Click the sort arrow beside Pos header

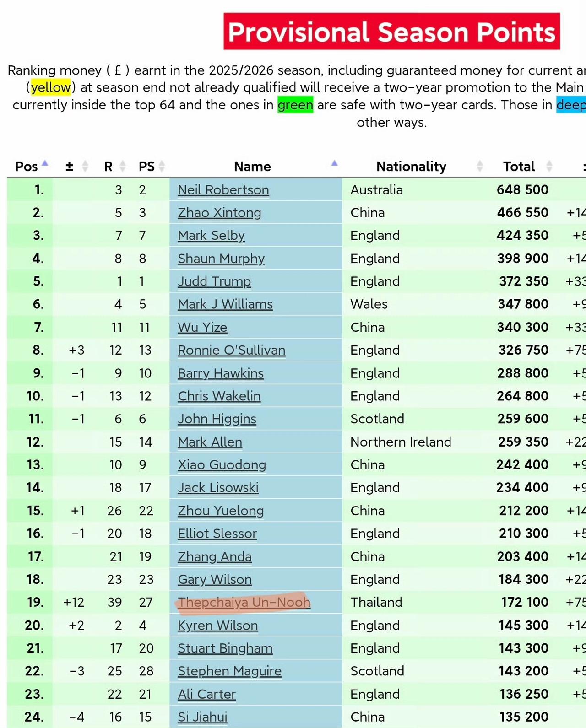point(45,163)
